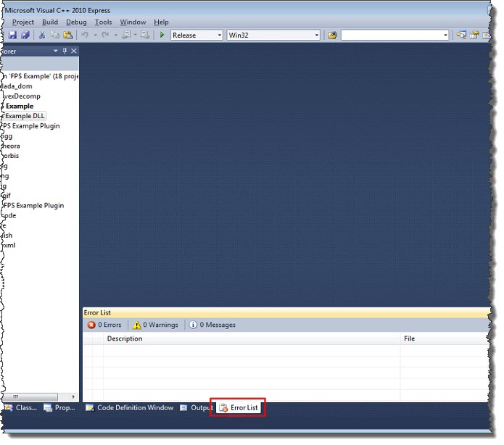Click inside the Find text box
The height and width of the screenshot is (445, 504).
click(392, 35)
